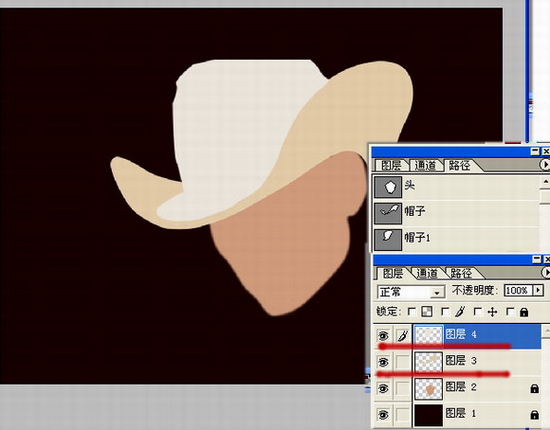Toggle visibility of 图层 4 eye icon
Screen dimensions: 550x430
(383, 336)
